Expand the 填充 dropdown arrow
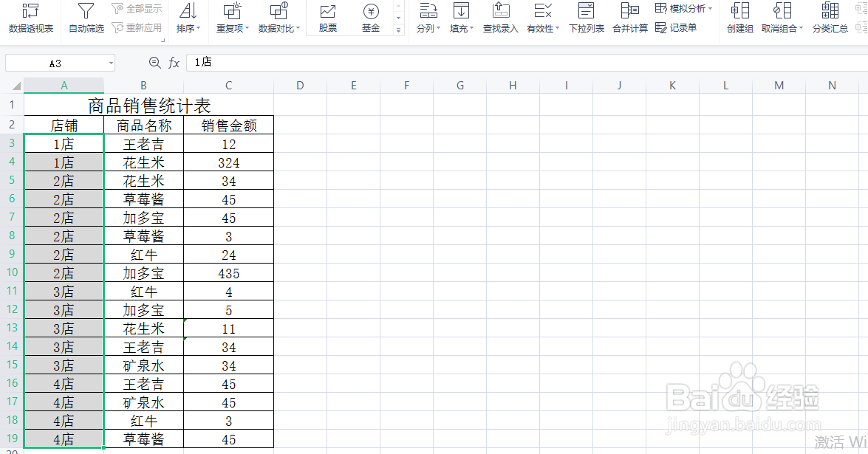Viewport: 868px width, 454px height. click(x=471, y=28)
